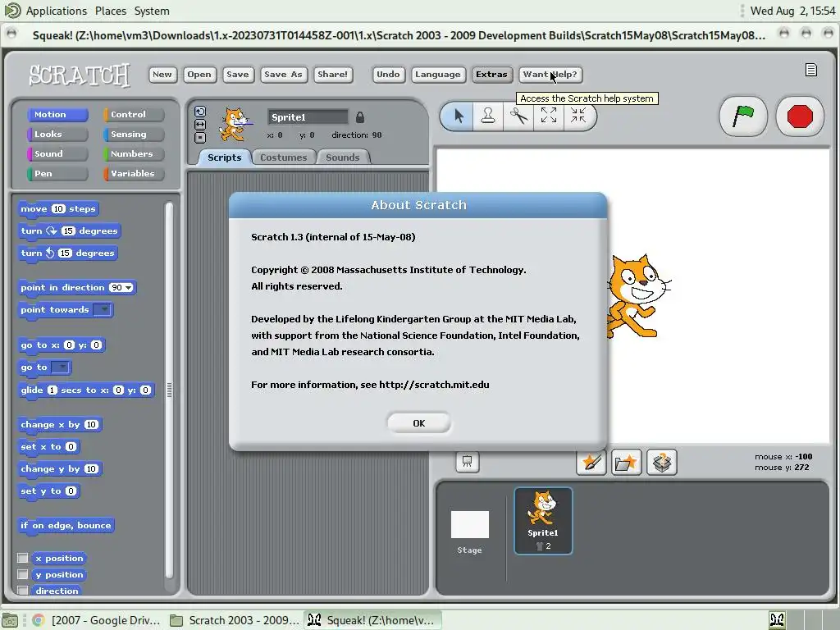Click show desktop icon in taskbar
The image size is (840, 630).
(10, 620)
